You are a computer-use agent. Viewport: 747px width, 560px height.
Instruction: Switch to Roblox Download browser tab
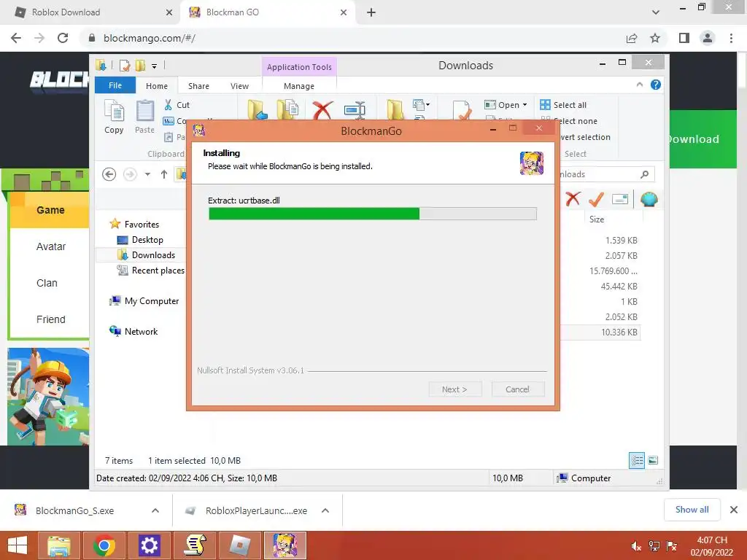point(90,12)
